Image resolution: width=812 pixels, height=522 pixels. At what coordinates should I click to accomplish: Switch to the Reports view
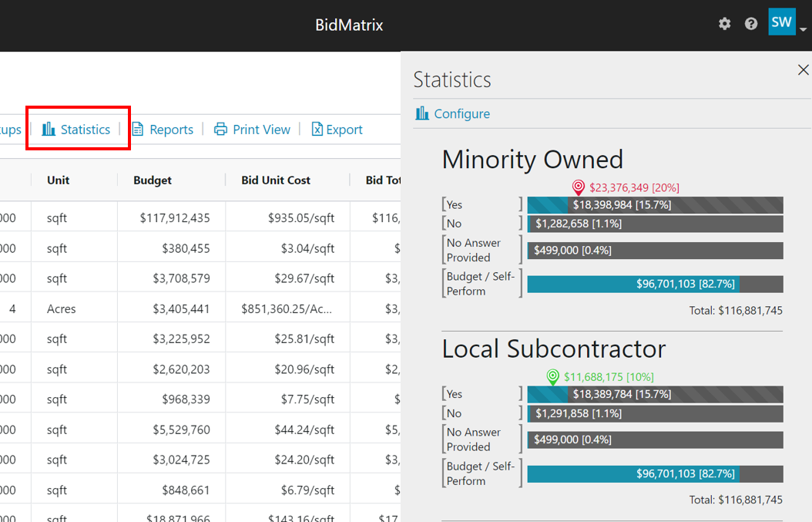pos(171,129)
